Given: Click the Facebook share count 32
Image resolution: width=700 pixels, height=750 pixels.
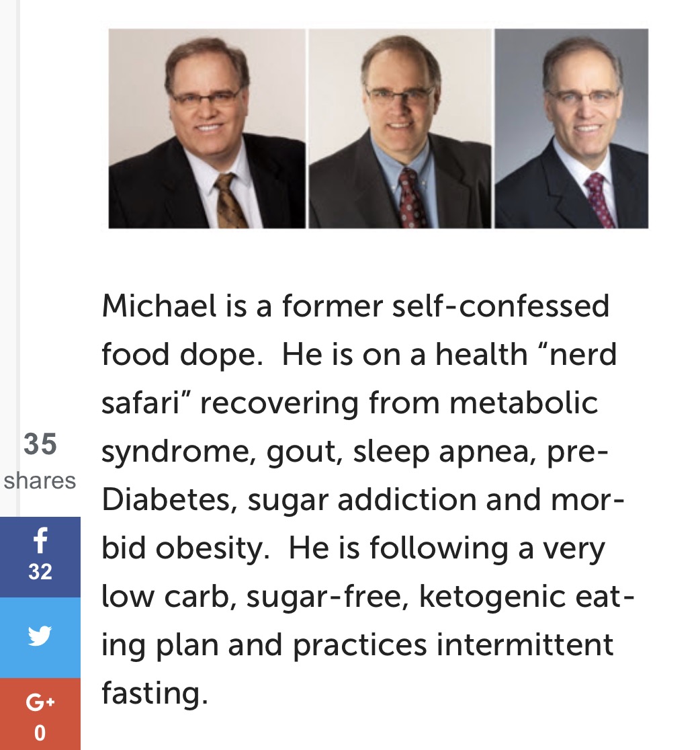Looking at the screenshot, I should pos(40,572).
